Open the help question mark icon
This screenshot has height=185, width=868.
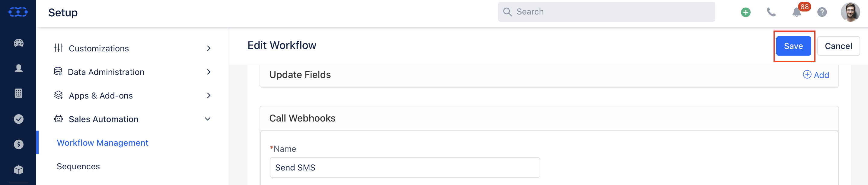[x=822, y=12]
